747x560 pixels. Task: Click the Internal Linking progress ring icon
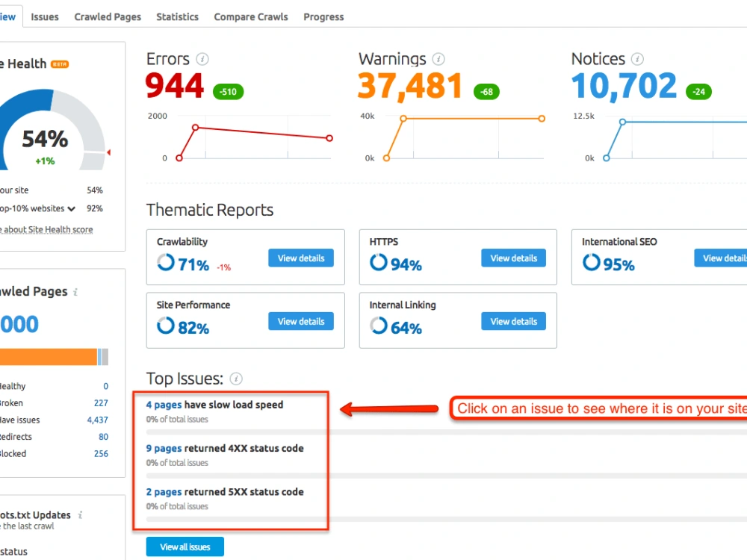(x=379, y=326)
